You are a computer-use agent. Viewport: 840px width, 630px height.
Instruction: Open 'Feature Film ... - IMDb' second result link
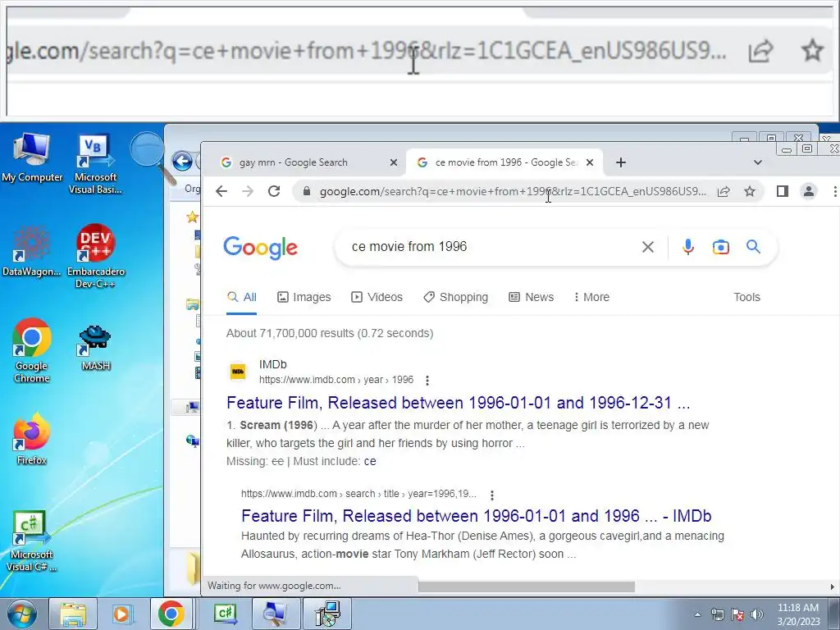[477, 516]
